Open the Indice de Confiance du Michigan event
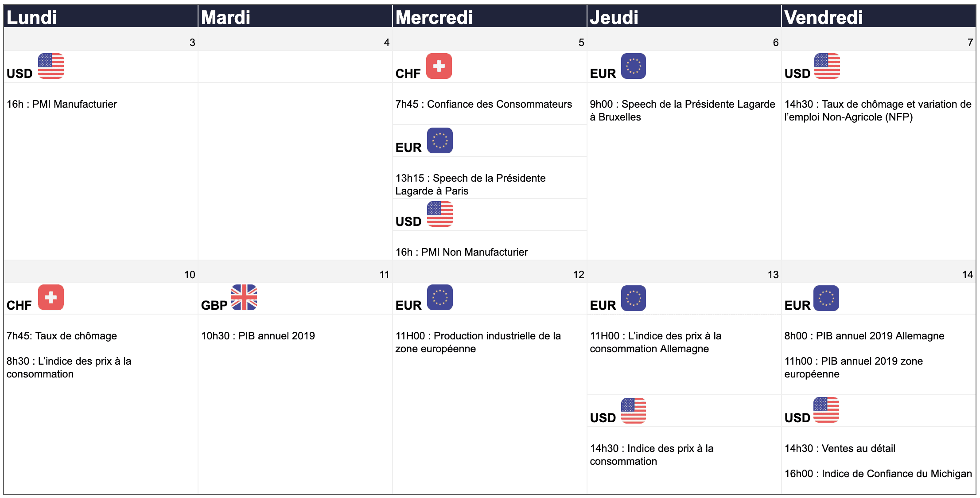The height and width of the screenshot is (498, 980). pyautogui.click(x=878, y=474)
